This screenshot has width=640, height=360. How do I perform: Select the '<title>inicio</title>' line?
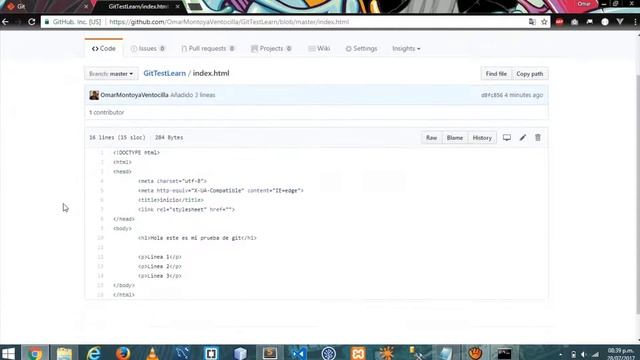(x=171, y=200)
